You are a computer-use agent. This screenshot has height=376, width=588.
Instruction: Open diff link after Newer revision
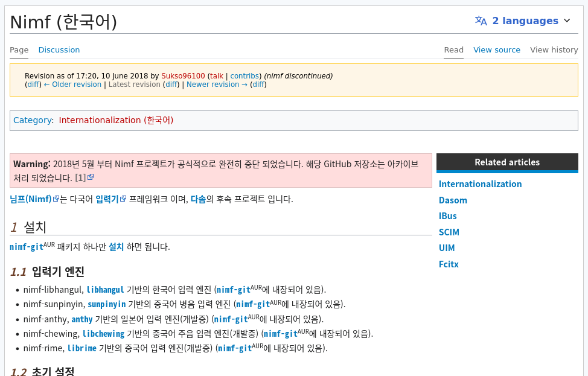[258, 84]
